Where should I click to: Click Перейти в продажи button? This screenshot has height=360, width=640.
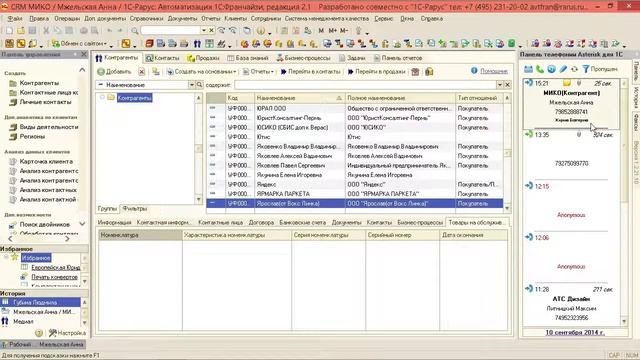(376, 71)
